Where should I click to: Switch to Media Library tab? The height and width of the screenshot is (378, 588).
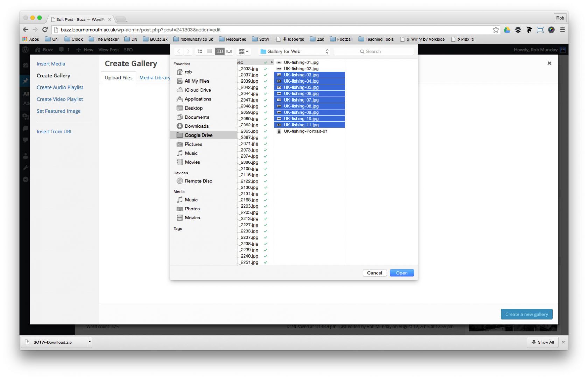pyautogui.click(x=155, y=78)
